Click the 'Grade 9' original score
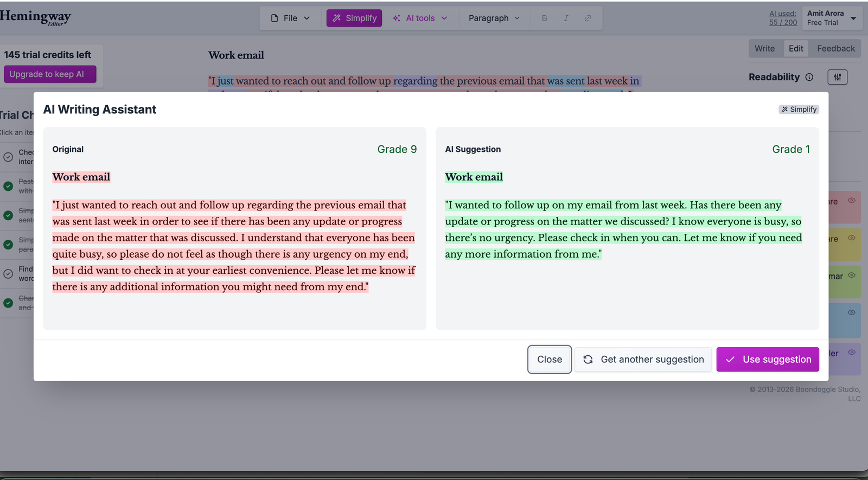Screen dimensions: 868x480 click(x=397, y=149)
